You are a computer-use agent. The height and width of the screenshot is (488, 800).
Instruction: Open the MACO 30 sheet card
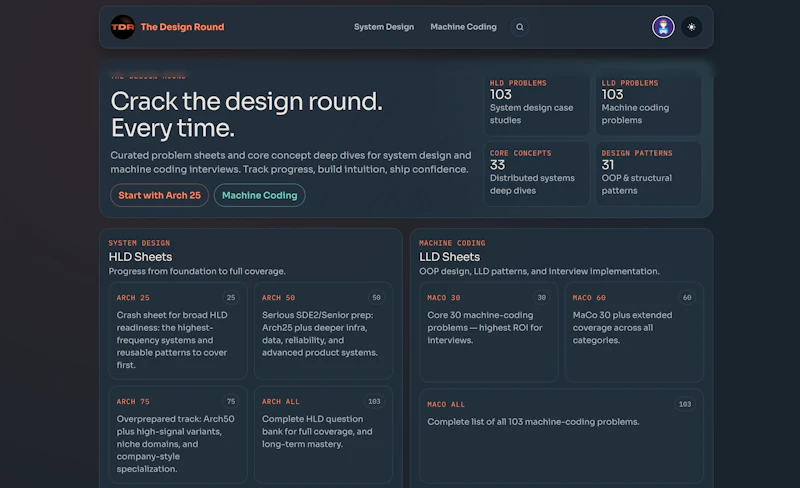(x=488, y=332)
